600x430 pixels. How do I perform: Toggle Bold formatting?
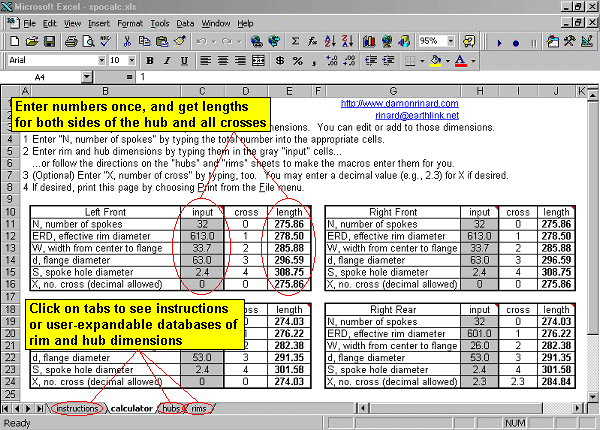tap(150, 60)
